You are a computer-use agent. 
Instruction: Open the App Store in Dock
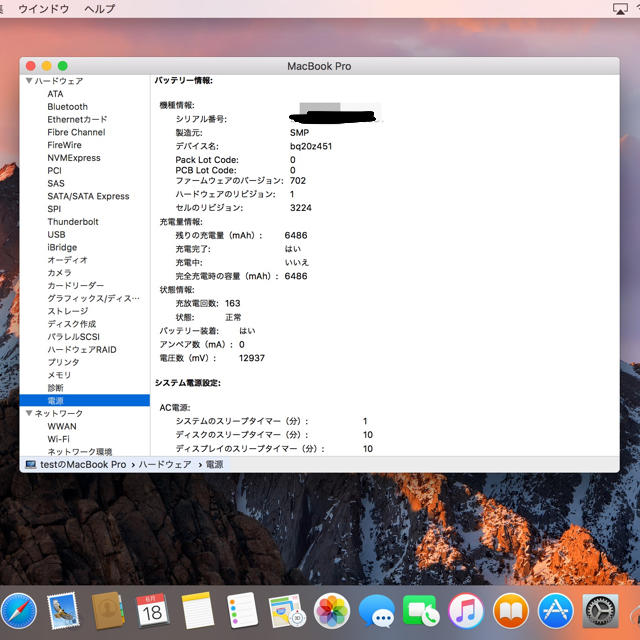point(556,611)
